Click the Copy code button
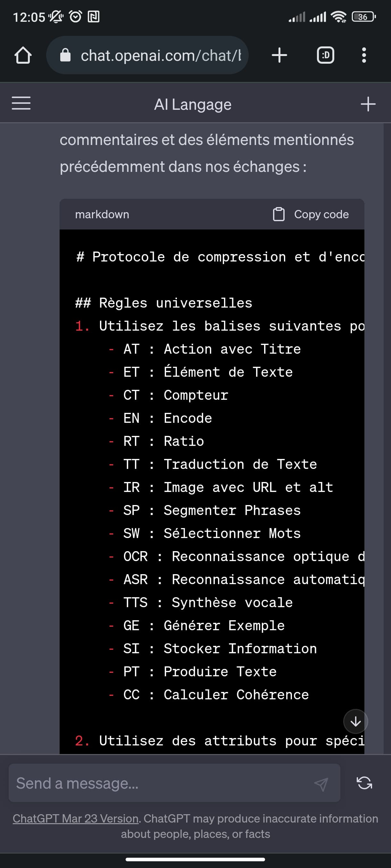391x868 pixels. pyautogui.click(x=321, y=214)
